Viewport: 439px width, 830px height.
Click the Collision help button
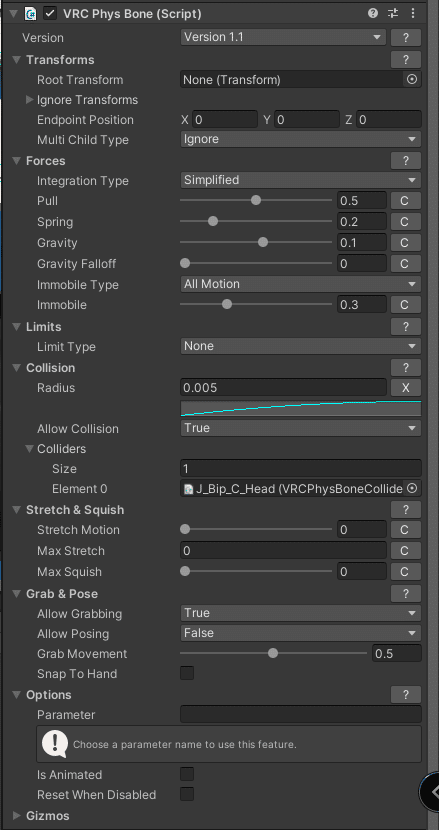pyautogui.click(x=406, y=367)
